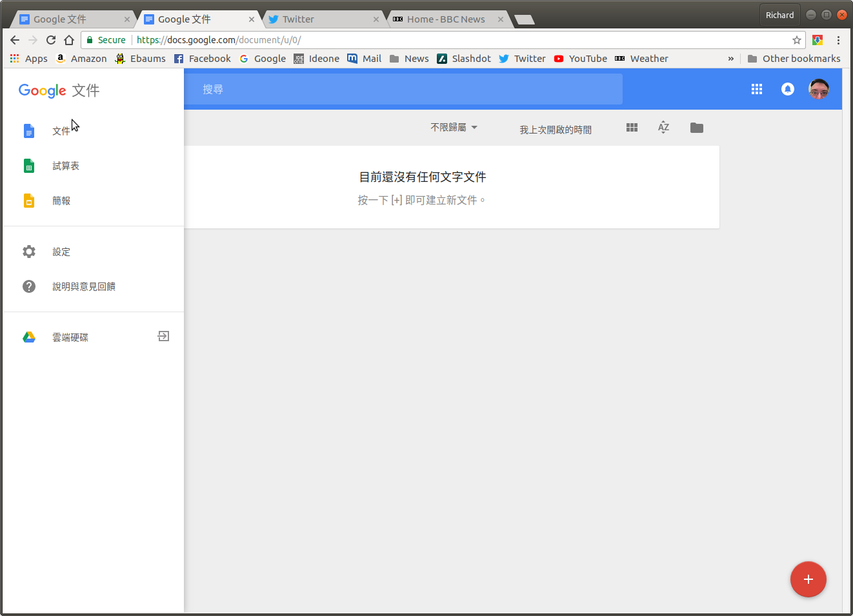Click the Google 文件 logo in sidebar

pos(59,90)
